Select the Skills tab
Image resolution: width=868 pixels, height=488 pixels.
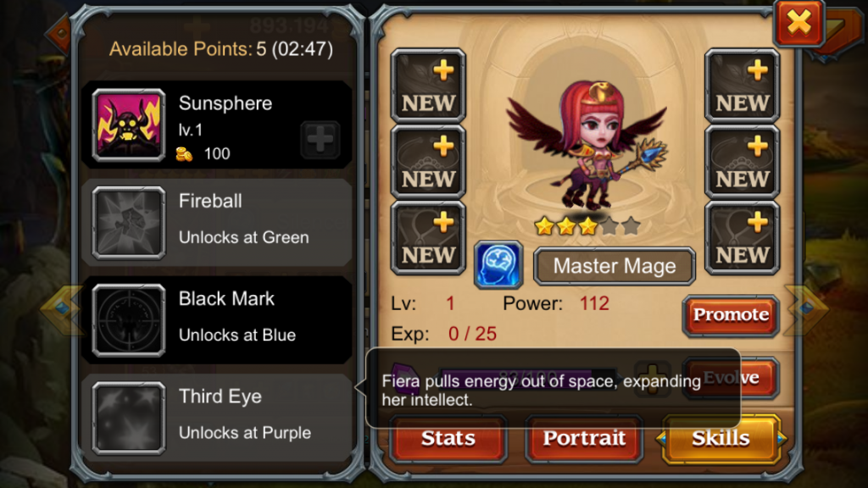pyautogui.click(x=721, y=438)
